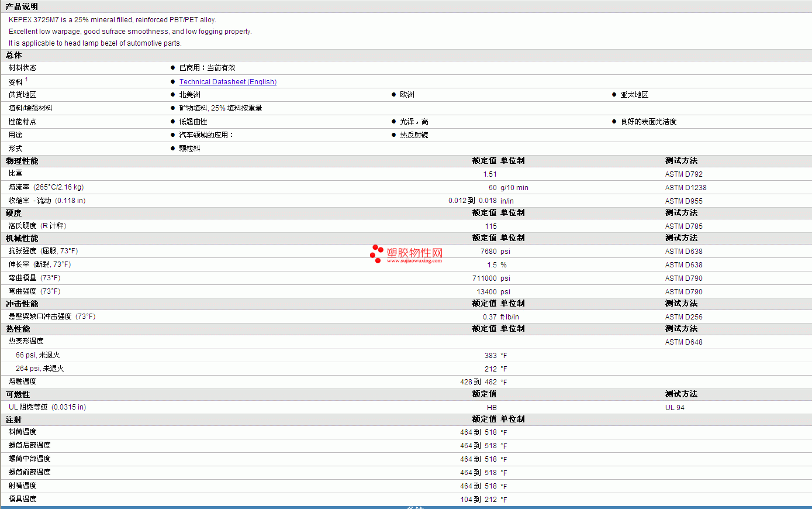The image size is (812, 509).
Task: Click ASTM D256 test method
Action: [x=684, y=317]
